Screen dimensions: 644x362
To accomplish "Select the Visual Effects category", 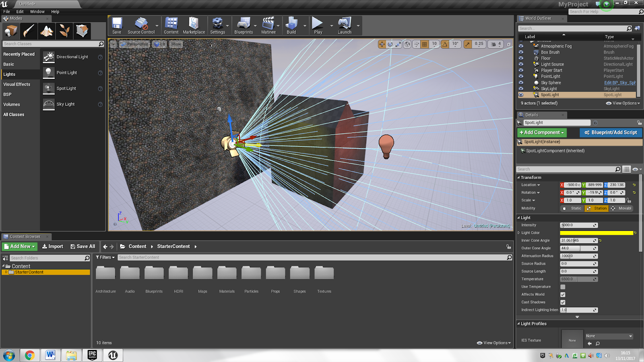I will (x=17, y=84).
